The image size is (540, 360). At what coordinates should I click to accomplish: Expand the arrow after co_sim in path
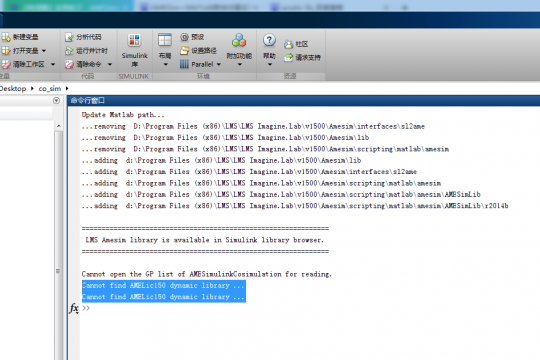coord(67,89)
